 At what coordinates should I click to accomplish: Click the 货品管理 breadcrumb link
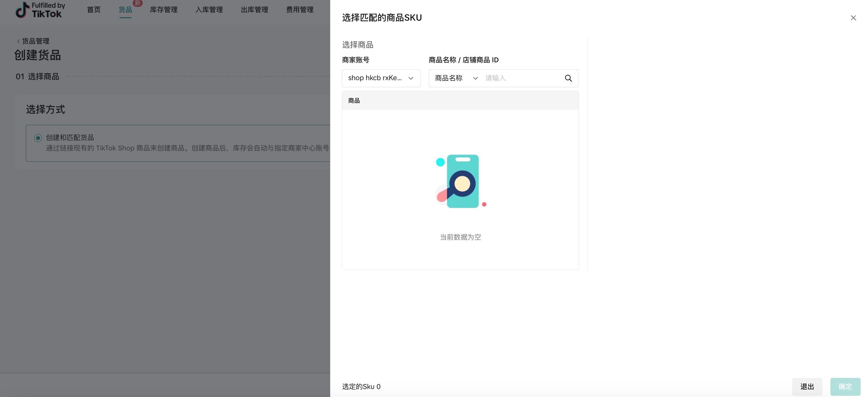(x=35, y=41)
